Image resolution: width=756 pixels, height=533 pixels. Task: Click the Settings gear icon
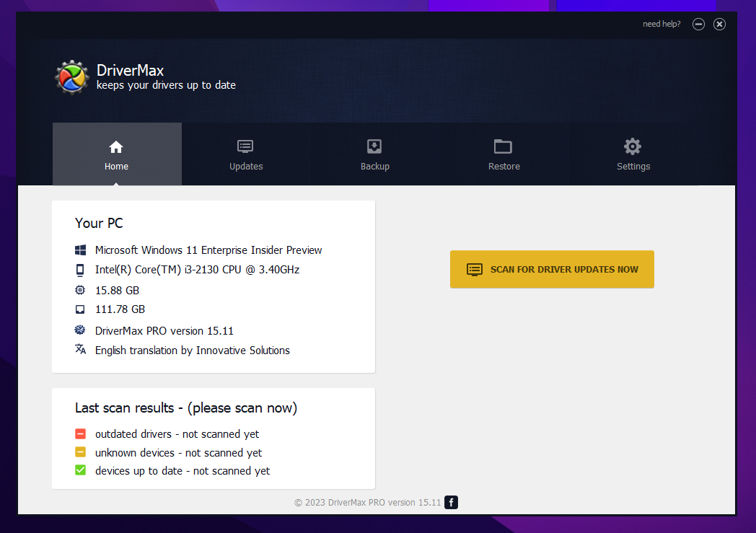(x=633, y=146)
